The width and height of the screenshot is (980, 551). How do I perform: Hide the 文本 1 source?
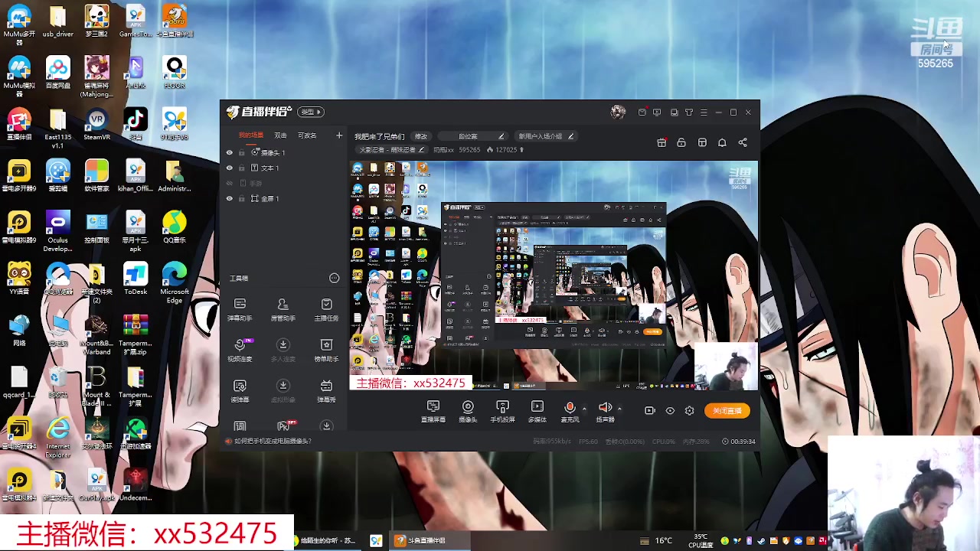click(x=229, y=168)
